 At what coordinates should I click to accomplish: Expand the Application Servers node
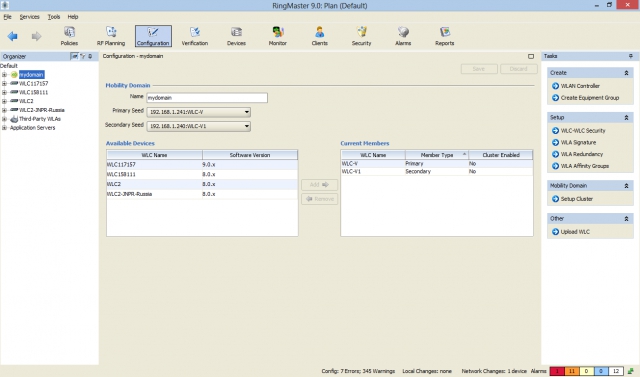(x=4, y=128)
